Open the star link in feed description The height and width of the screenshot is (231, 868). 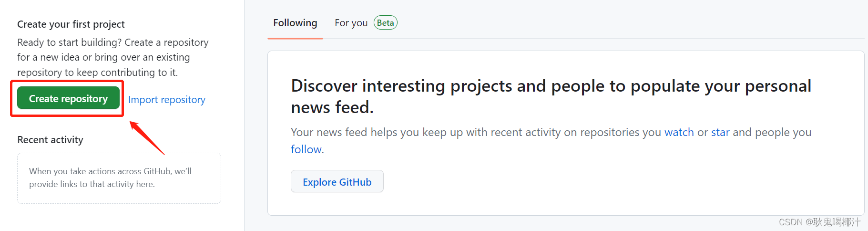coord(720,132)
